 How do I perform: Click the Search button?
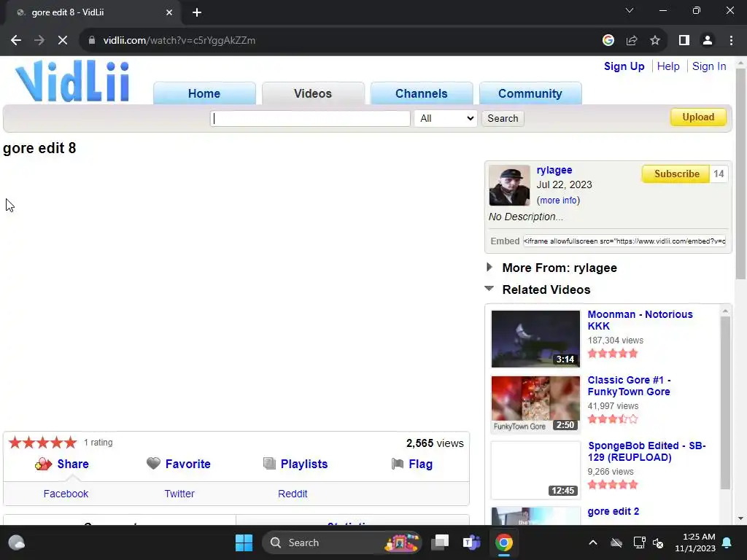[503, 119]
